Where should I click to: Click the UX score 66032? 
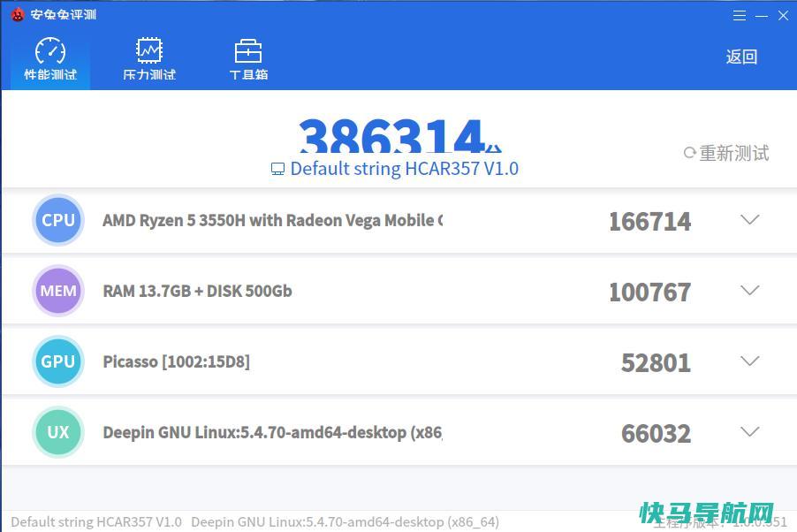657,433
